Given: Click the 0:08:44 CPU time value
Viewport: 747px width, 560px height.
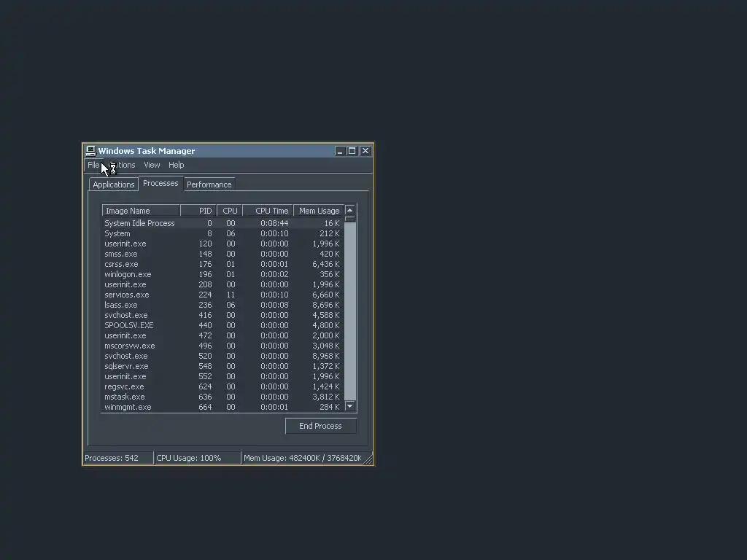Looking at the screenshot, I should point(274,223).
